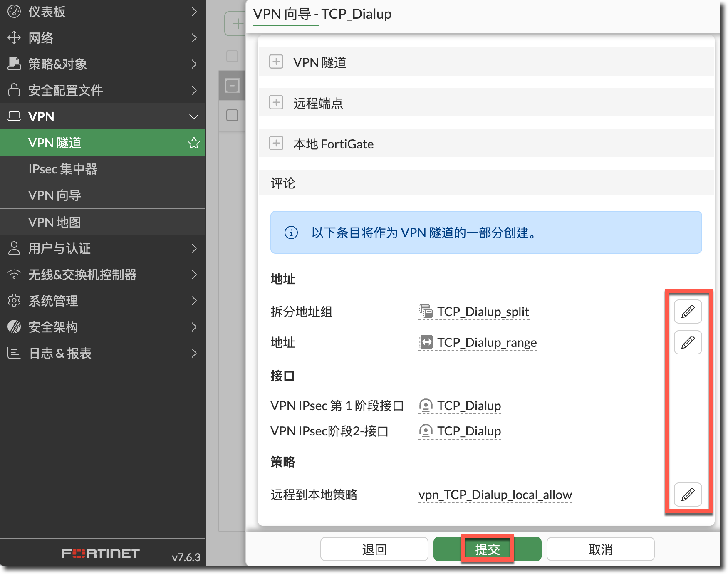
Task: Click pencil icon for TCP_Dialup_range address
Action: pyautogui.click(x=688, y=342)
